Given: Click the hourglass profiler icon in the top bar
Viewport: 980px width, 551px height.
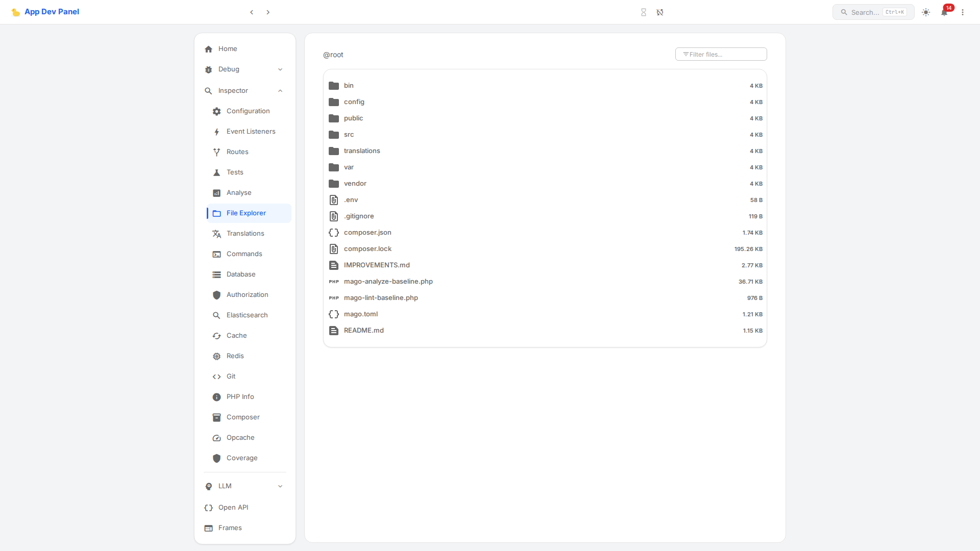Looking at the screenshot, I should pyautogui.click(x=644, y=12).
